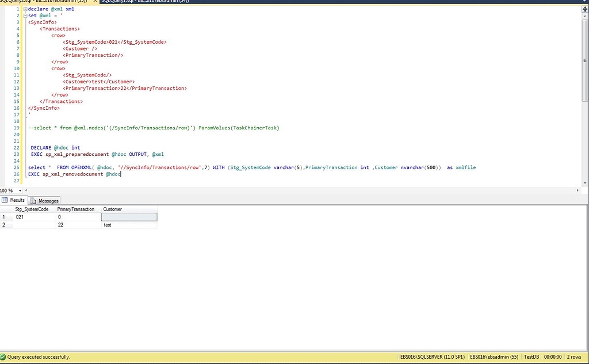
Task: Click 'Query executed successfully.' status text
Action: pos(39,357)
